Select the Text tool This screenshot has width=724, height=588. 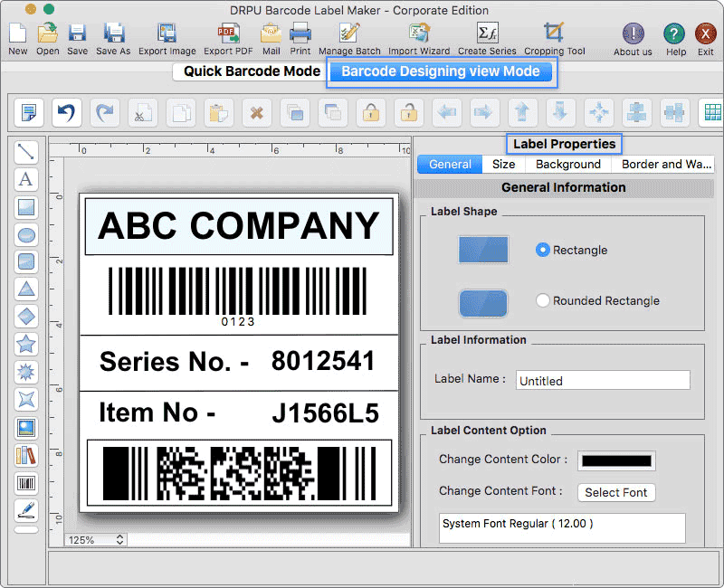(x=25, y=180)
